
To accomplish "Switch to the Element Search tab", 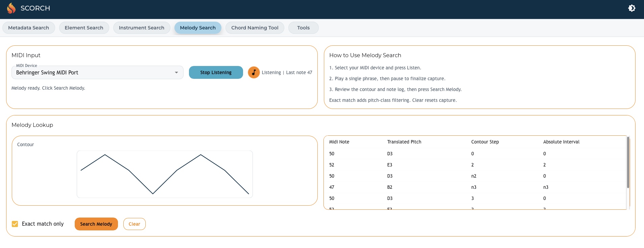I will 84,28.
